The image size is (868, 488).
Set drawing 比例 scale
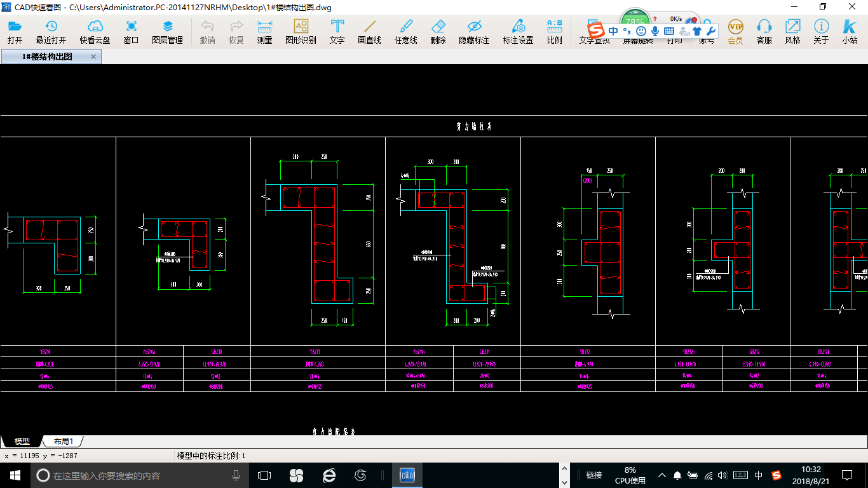point(554,32)
